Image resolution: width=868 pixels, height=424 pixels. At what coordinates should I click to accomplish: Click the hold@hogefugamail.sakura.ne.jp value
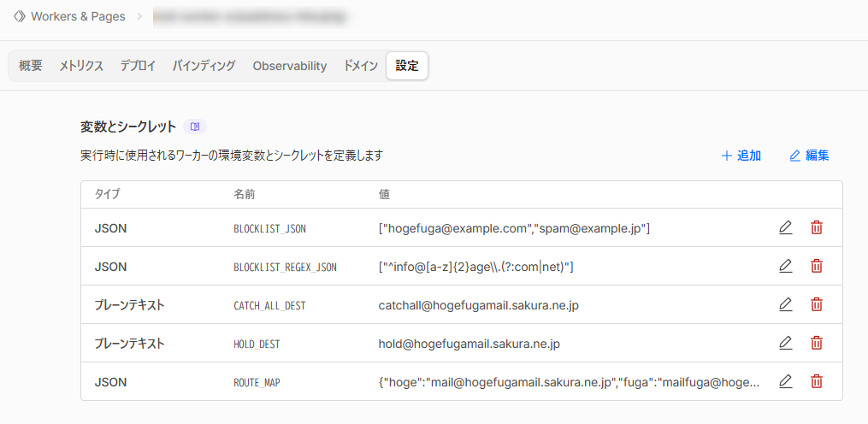469,344
